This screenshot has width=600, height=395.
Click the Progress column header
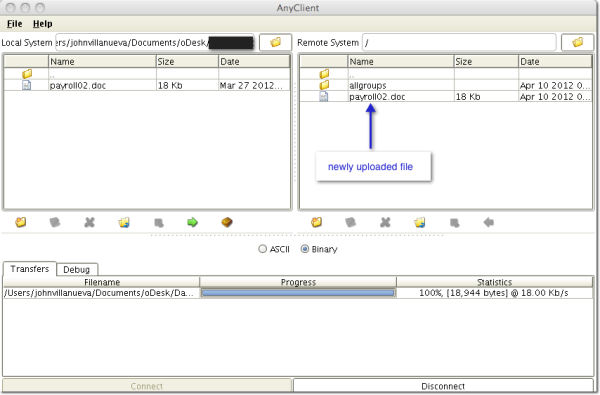pos(298,282)
